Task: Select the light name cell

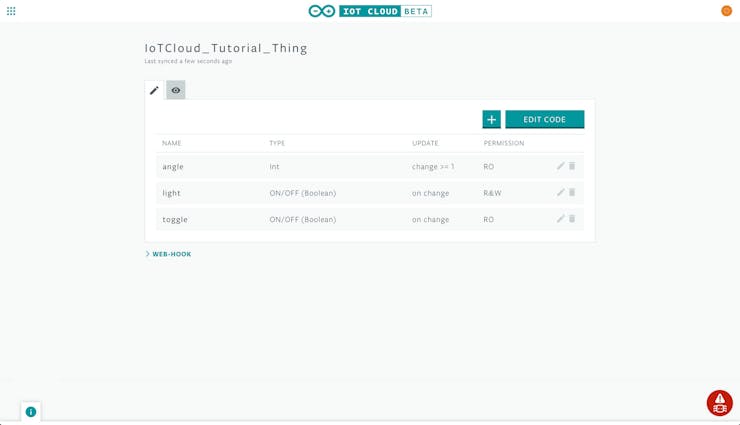Action: click(171, 193)
